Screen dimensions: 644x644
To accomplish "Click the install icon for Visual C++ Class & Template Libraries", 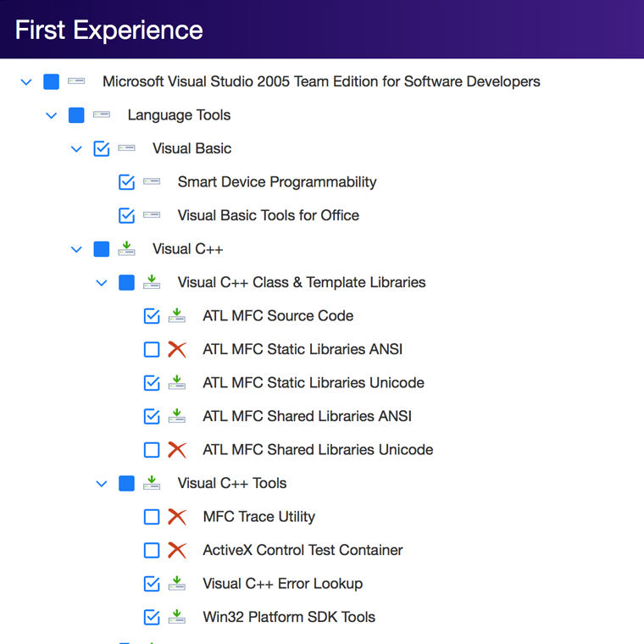I will (152, 282).
